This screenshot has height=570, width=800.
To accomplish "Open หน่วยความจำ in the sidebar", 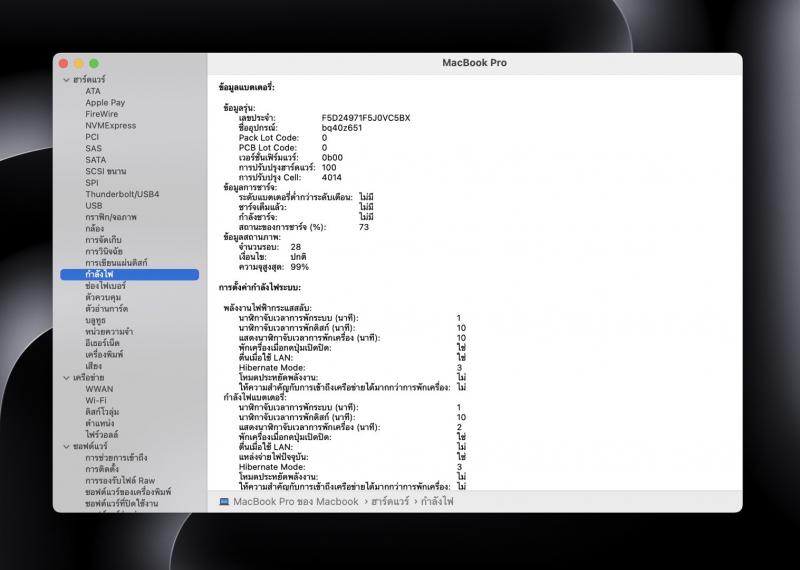I will [109, 332].
